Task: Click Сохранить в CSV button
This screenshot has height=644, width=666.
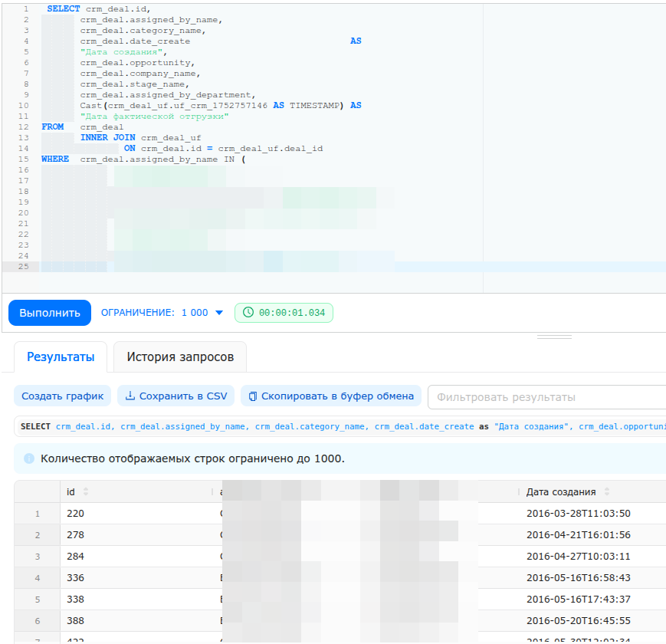Action: (176, 396)
